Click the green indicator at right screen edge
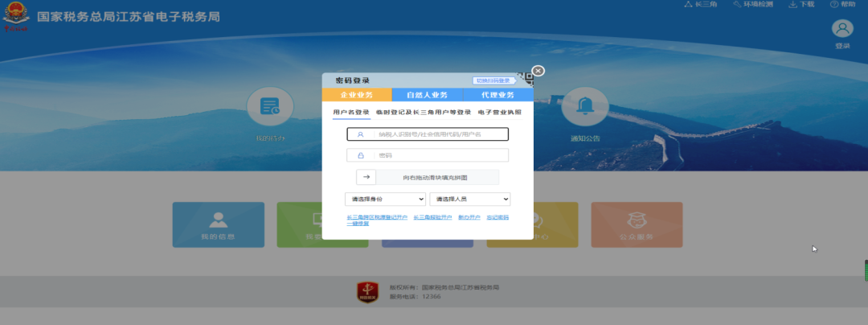Screen dimensions: 868x325 point(866,271)
